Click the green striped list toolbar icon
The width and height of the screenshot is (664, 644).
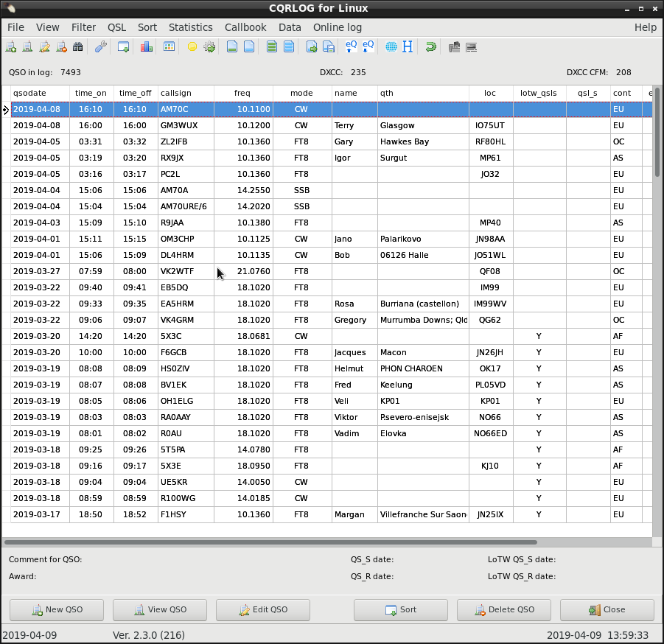(x=272, y=46)
